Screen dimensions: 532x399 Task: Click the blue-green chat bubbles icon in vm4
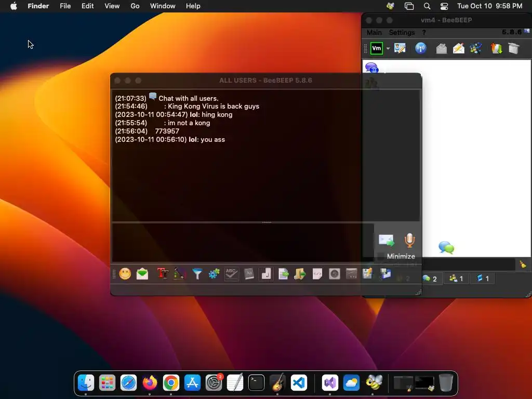tap(446, 247)
